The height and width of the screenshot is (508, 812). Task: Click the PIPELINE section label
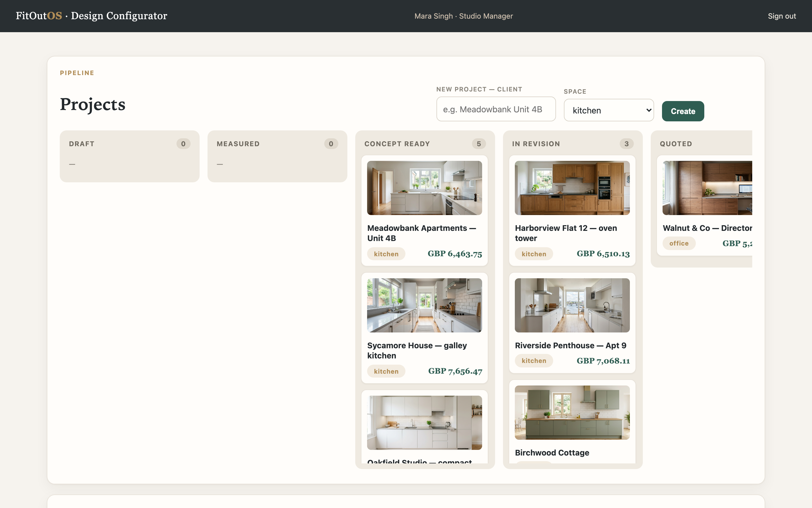tap(77, 73)
